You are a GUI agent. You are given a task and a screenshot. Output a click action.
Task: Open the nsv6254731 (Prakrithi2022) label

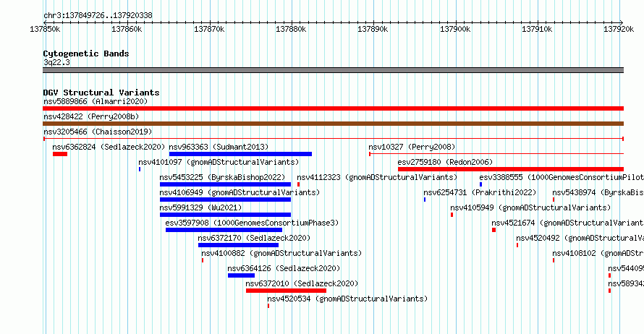point(480,192)
